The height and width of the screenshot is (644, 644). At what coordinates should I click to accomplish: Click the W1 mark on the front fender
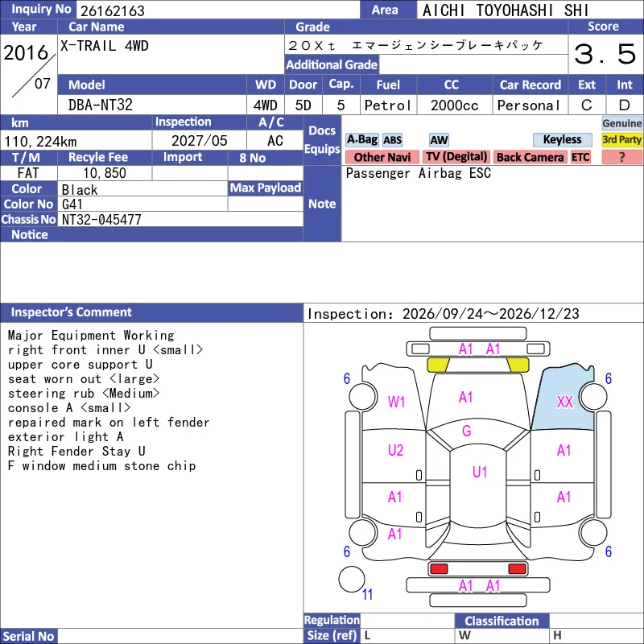tap(396, 402)
